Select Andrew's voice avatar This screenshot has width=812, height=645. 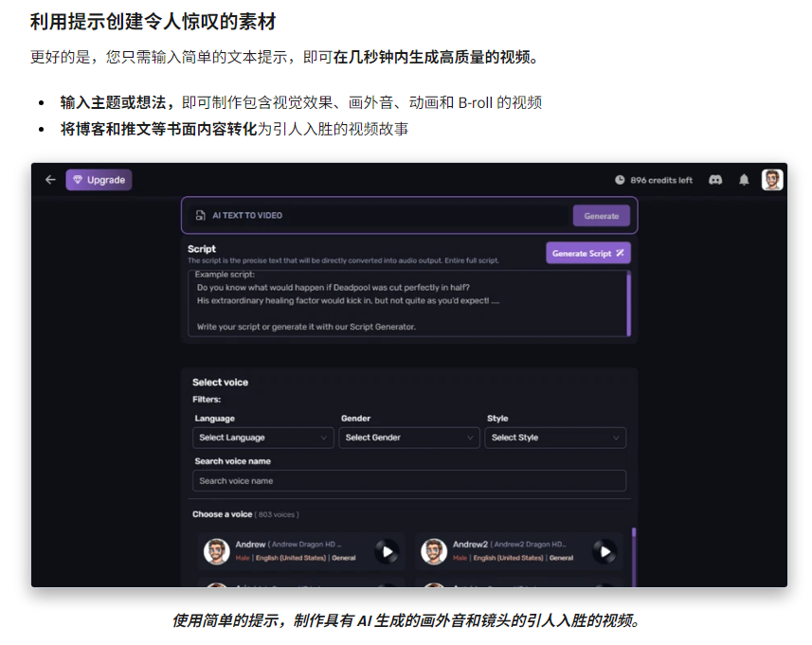[217, 551]
